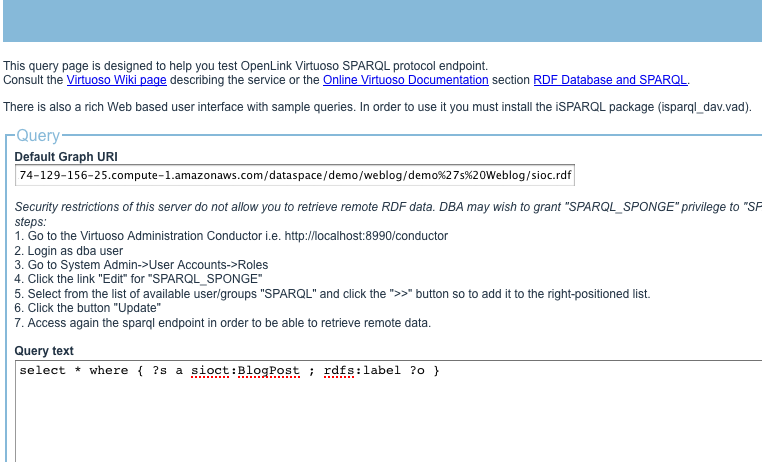Open the Online Virtuoso Documentation link
The image size is (762, 462).
point(405,80)
